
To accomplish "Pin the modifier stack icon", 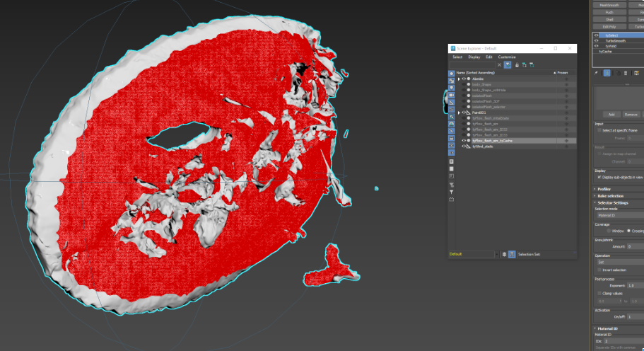I will 596,72.
